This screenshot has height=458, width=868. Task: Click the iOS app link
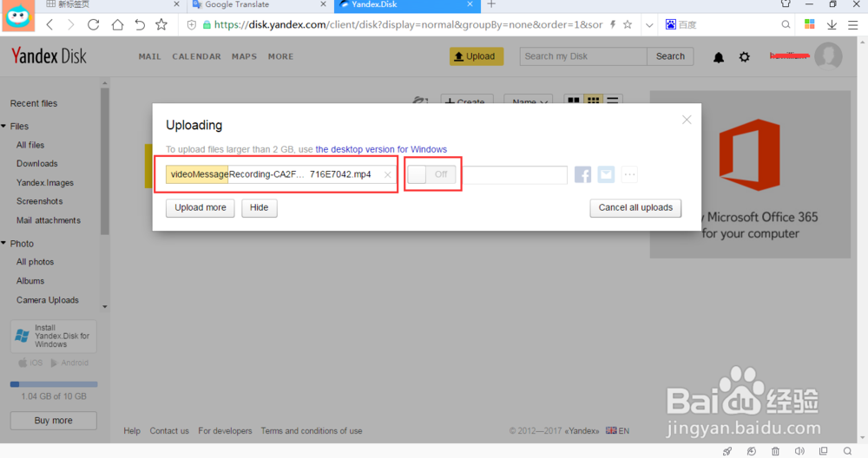click(30, 363)
